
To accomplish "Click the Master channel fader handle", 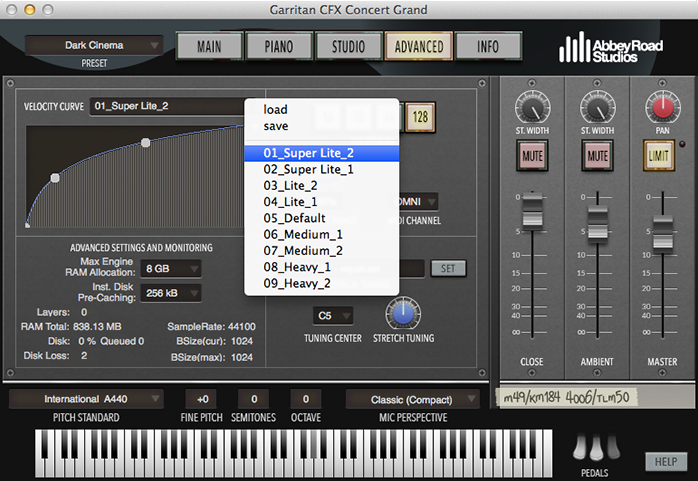I will pyautogui.click(x=663, y=232).
